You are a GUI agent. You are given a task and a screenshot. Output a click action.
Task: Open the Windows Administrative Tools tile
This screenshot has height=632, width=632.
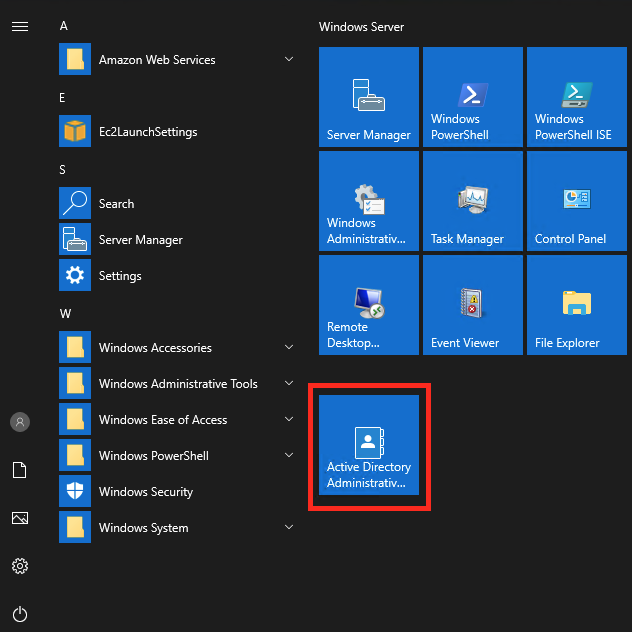click(x=368, y=201)
